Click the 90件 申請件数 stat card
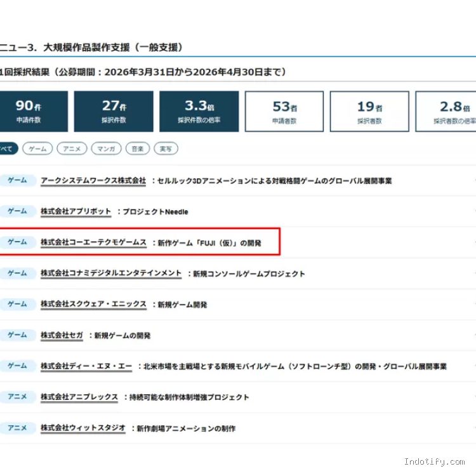Image resolution: width=476 pixels, height=476 pixels. click(x=33, y=112)
